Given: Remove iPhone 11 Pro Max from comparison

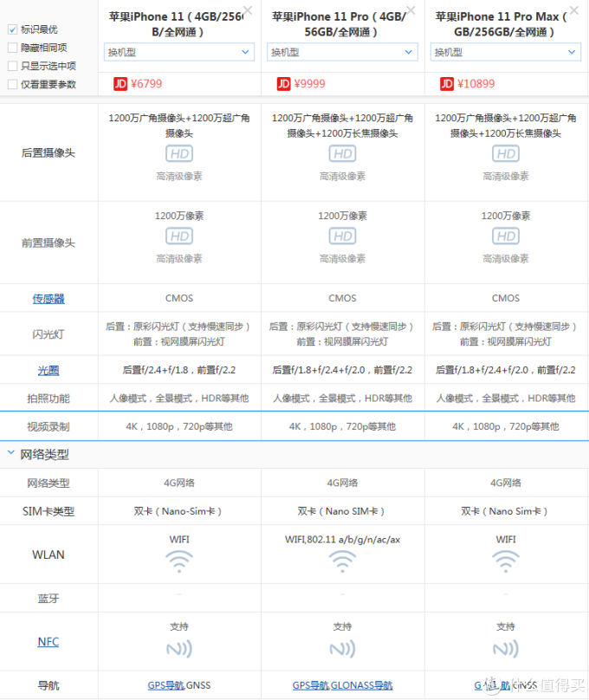Looking at the screenshot, I should coord(574,10).
